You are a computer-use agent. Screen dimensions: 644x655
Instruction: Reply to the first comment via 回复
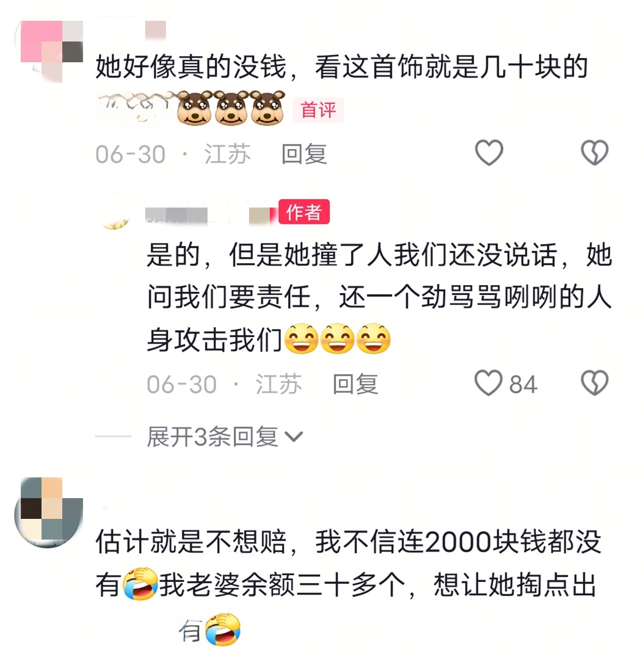[x=304, y=154]
